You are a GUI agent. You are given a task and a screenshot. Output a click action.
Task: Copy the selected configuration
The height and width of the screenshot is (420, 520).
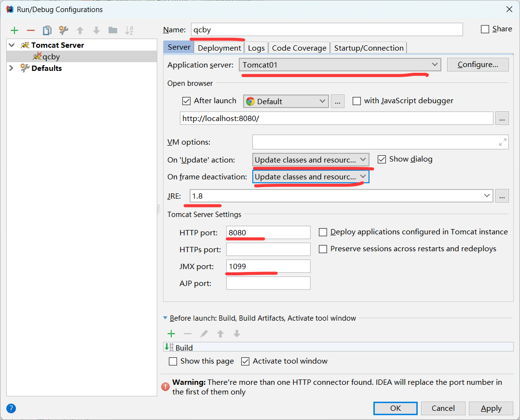47,30
